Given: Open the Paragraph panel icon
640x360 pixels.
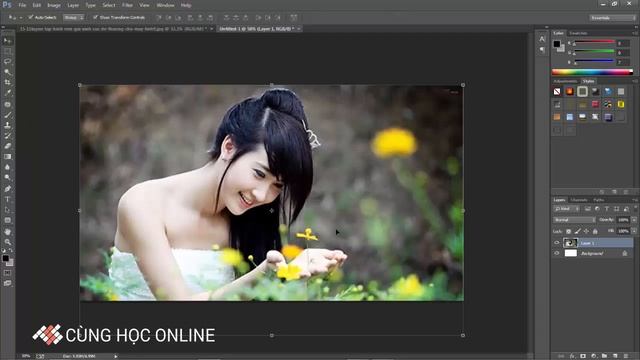Looking at the screenshot, I should pyautogui.click(x=542, y=50).
